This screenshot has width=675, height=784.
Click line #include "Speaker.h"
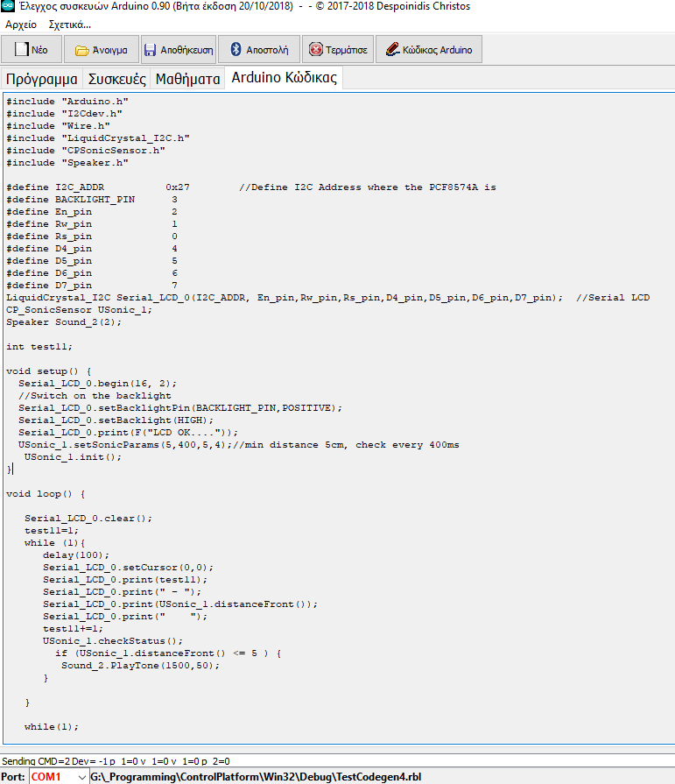[67, 163]
